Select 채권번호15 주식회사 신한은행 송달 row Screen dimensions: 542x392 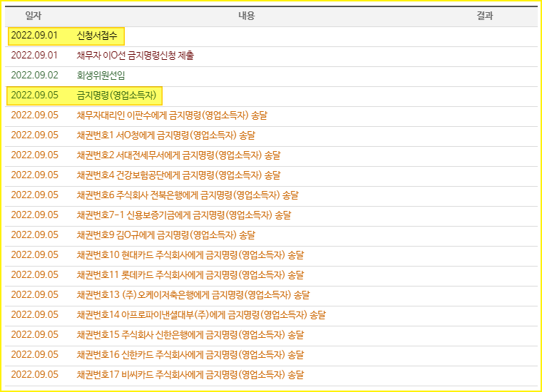click(x=190, y=335)
